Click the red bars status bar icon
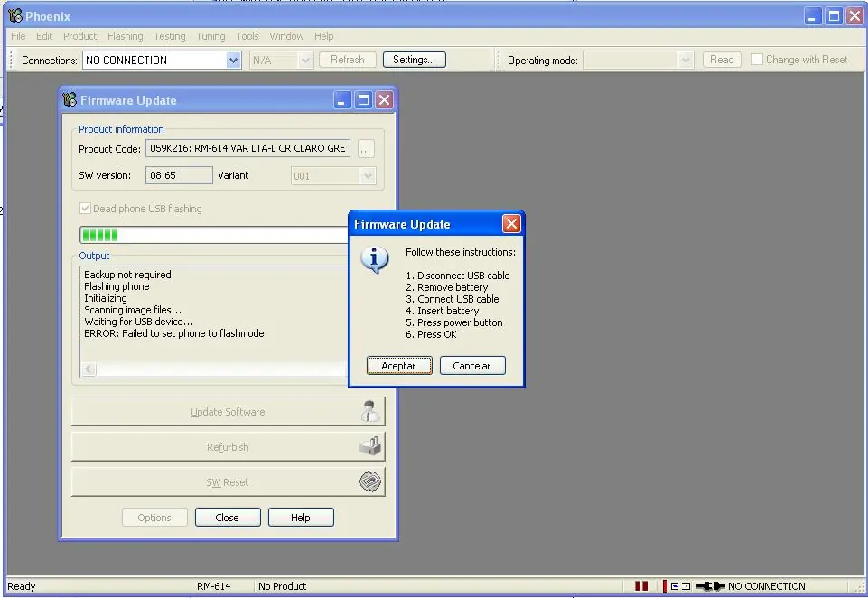 coord(641,586)
